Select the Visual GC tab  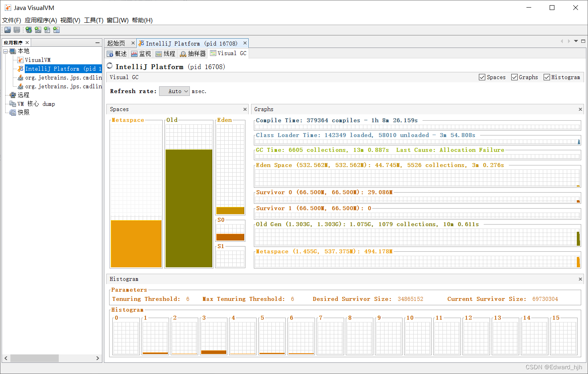click(x=228, y=54)
